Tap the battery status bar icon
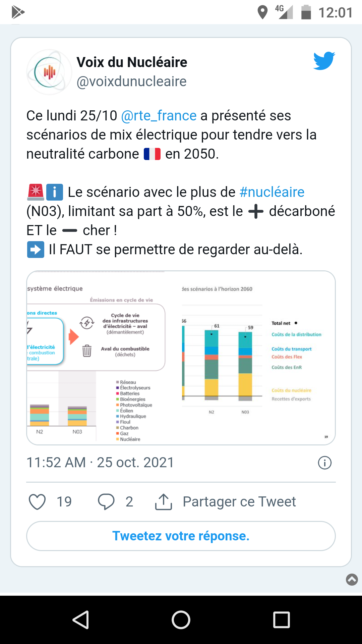362x644 pixels. [x=306, y=12]
